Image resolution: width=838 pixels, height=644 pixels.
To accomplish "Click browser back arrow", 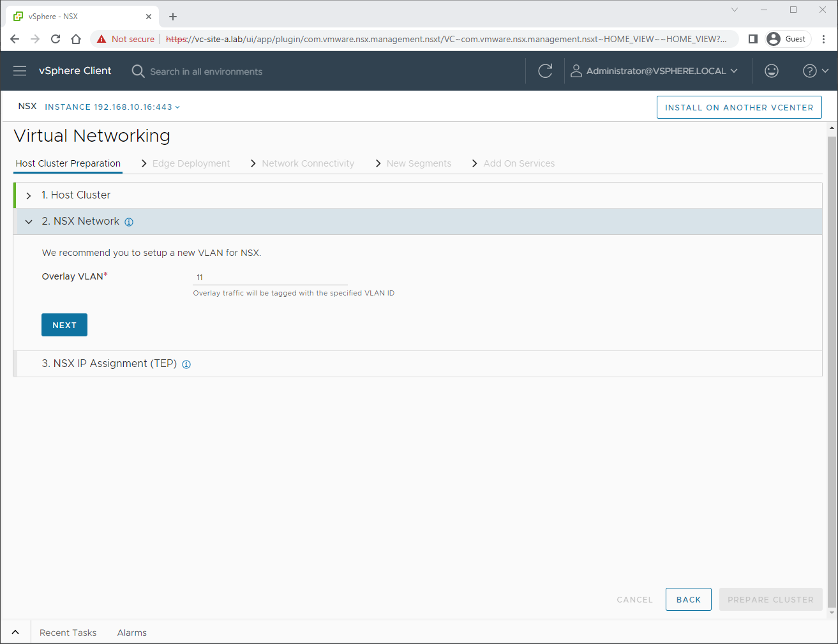I will pos(15,39).
